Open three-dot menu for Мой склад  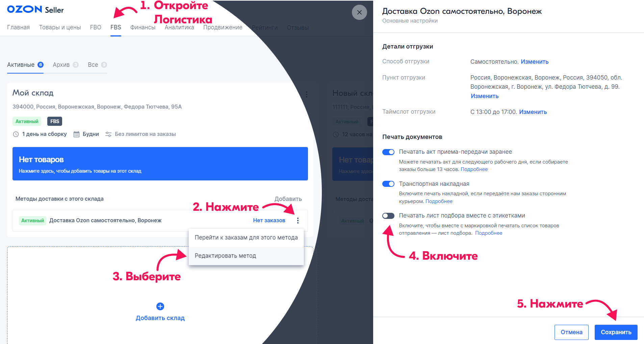point(306,94)
